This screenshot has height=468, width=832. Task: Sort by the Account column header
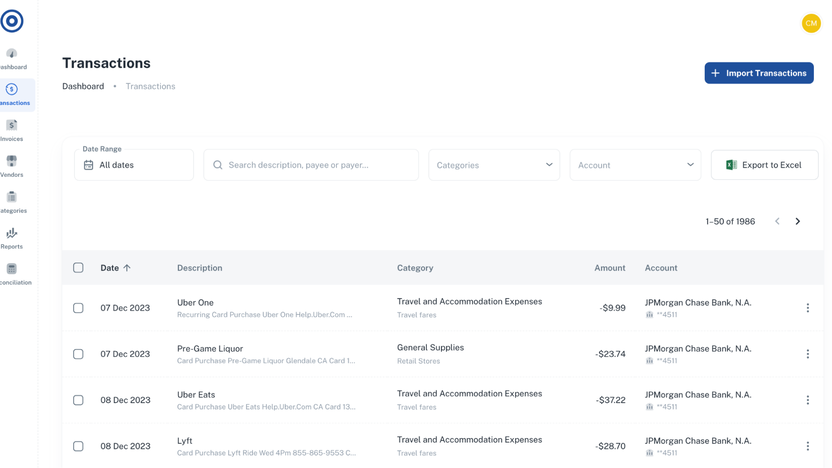(661, 268)
